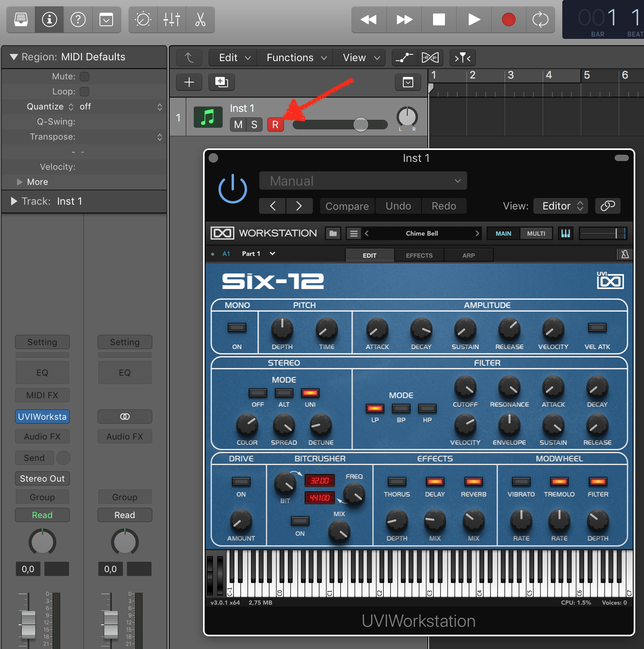Open the Part 1 dropdown chevron

272,253
